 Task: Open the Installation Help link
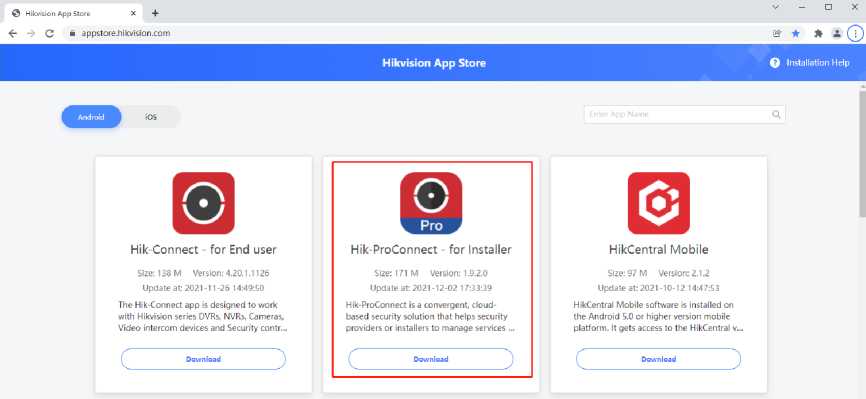pos(818,63)
